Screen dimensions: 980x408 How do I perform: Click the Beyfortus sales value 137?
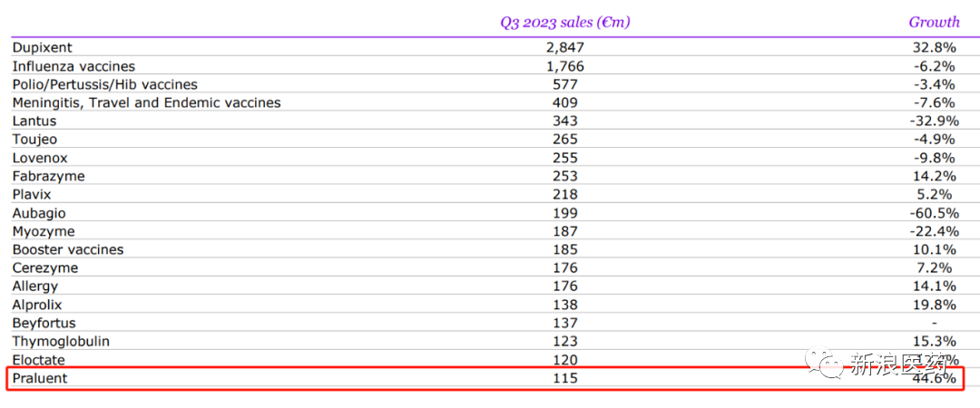(x=564, y=323)
